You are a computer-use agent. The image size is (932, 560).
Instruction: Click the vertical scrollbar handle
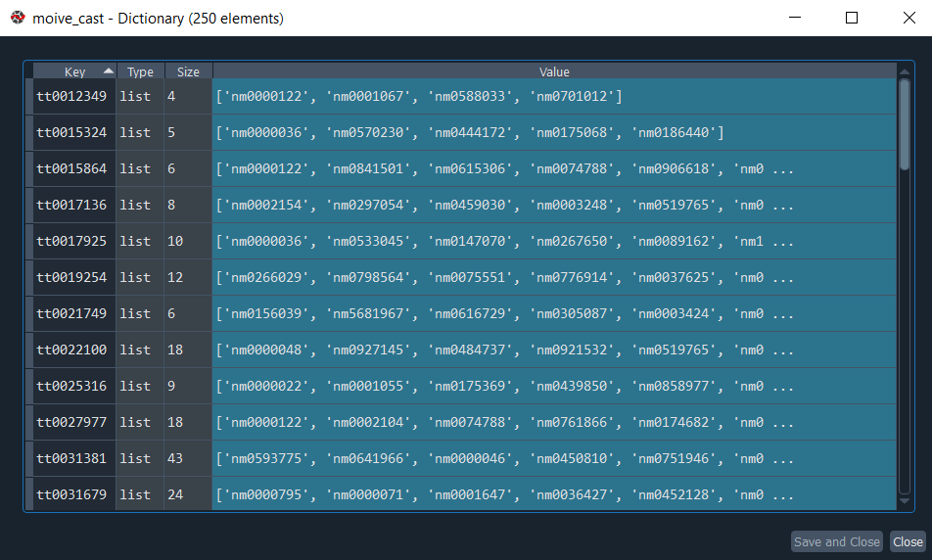coord(905,125)
